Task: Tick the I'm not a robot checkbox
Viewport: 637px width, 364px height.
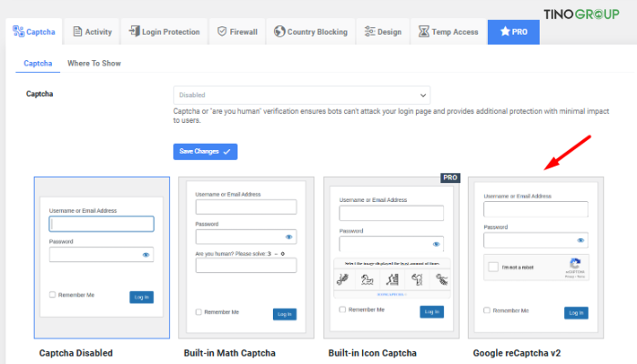Action: (x=493, y=267)
